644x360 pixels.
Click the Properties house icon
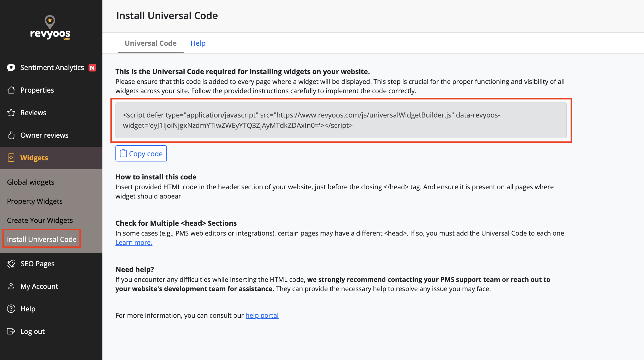click(x=11, y=90)
